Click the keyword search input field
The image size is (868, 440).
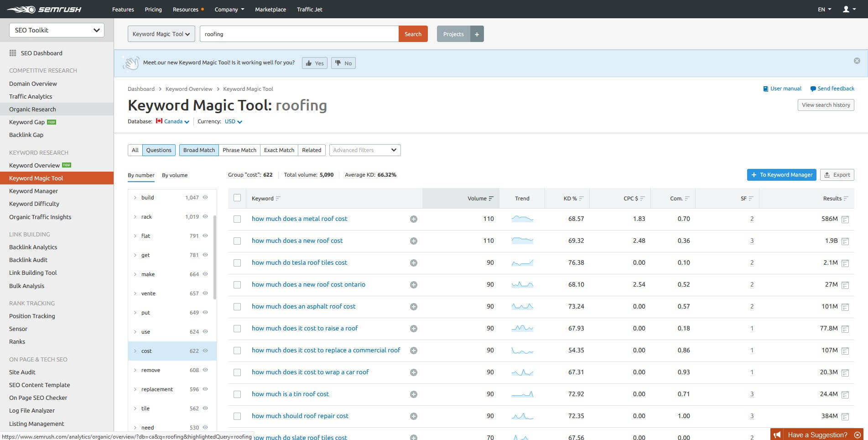tap(299, 34)
